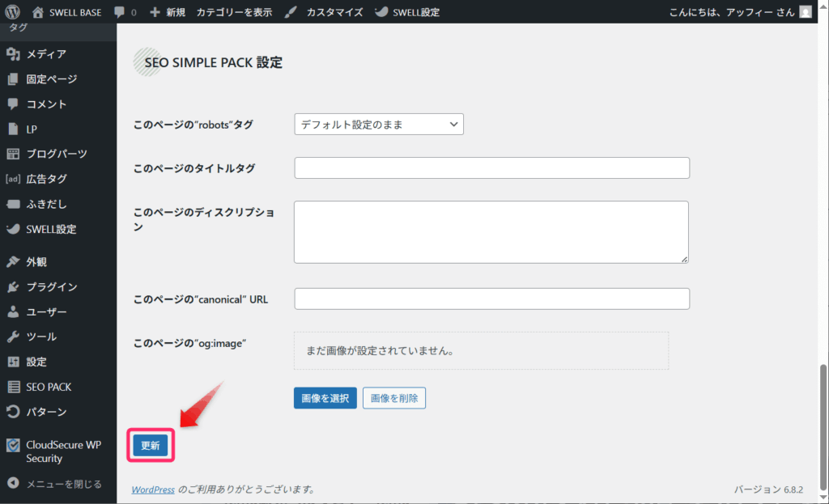Click SEO SIMPLE PACK 設定 heading
829x504 pixels.
(x=214, y=62)
